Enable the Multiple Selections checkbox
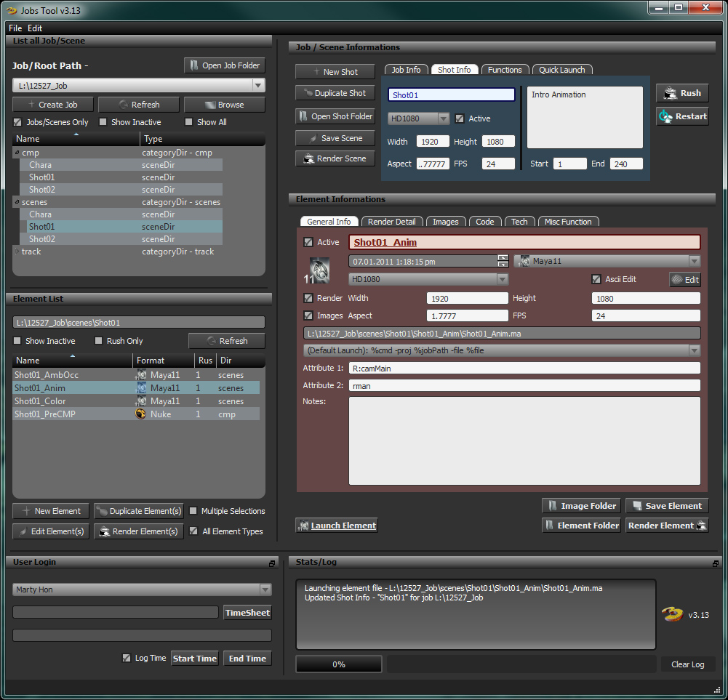Viewport: 728px width, 700px height. tap(193, 511)
